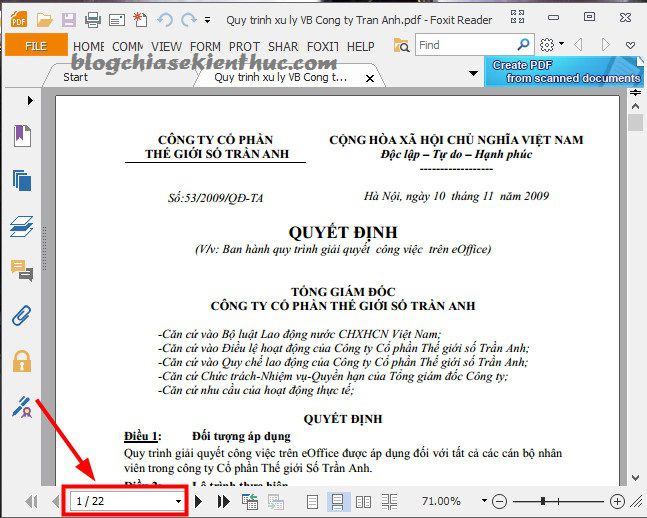647x518 pixels.
Task: Go to previous view in status bar
Action: (x=250, y=501)
